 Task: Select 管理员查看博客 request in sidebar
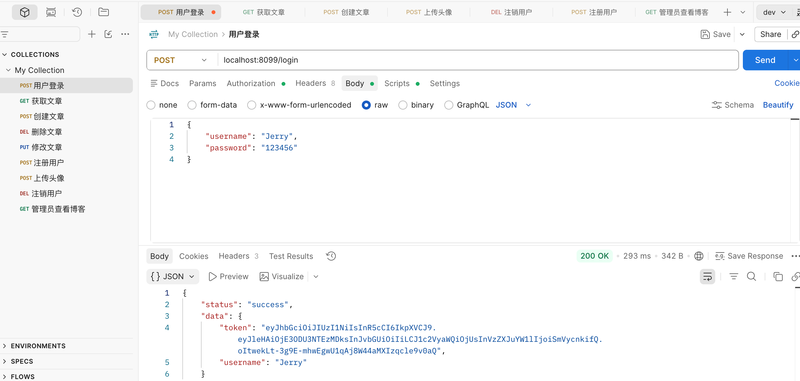click(66, 209)
